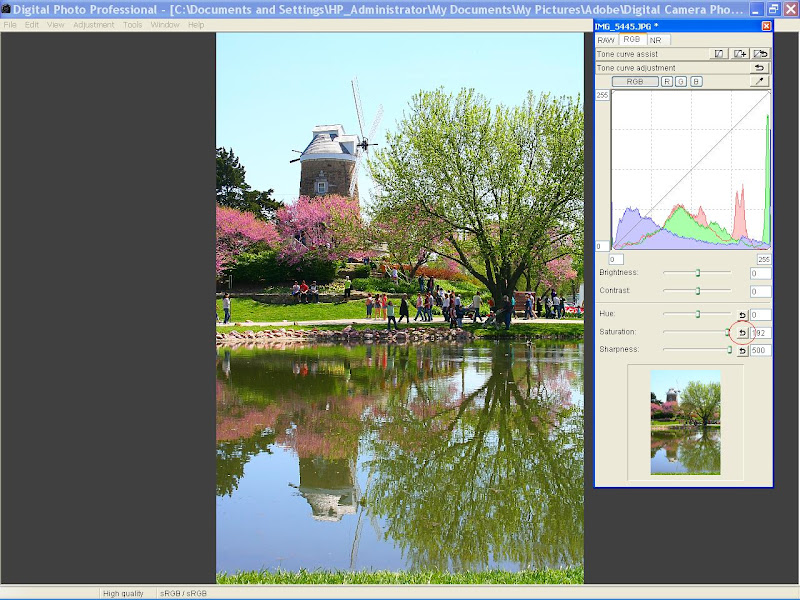Click the Saturation value input field

point(762,332)
